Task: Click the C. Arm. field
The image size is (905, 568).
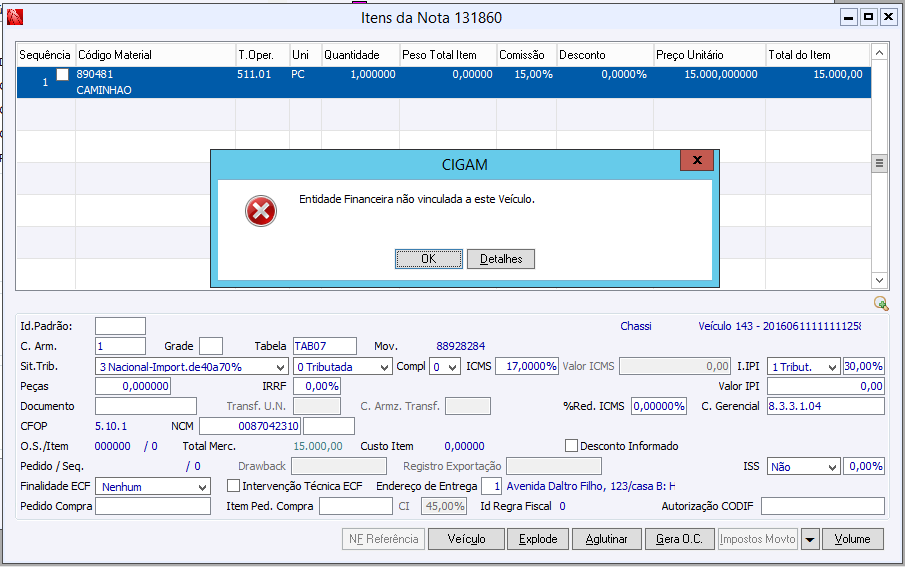Action: (x=120, y=346)
